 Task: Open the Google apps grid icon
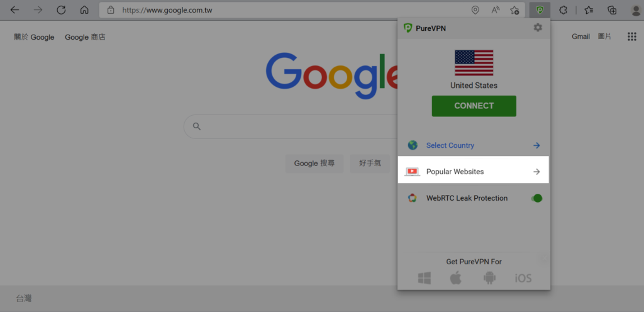pos(631,37)
